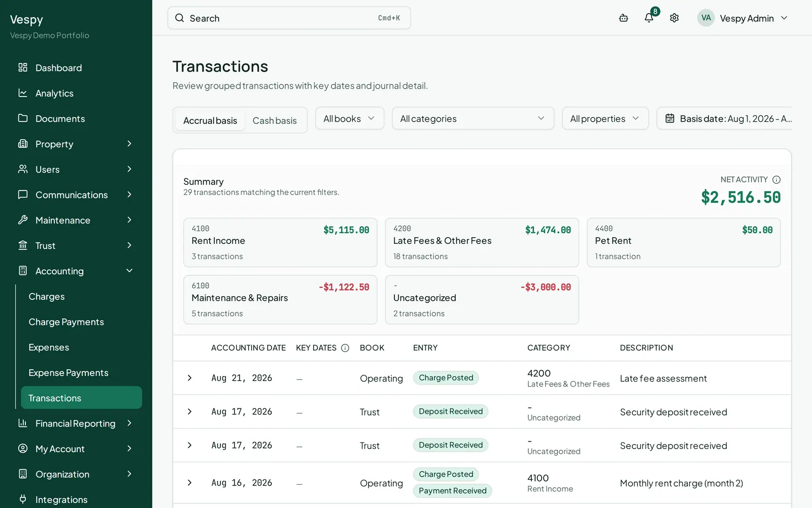Click the VA avatar circle
This screenshot has width=812, height=508.
706,18
